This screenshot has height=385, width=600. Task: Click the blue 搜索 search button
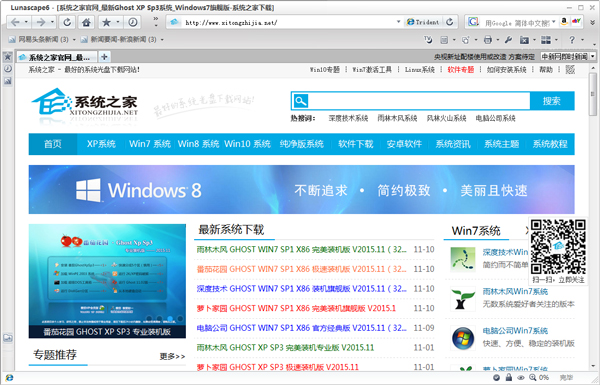(x=552, y=101)
